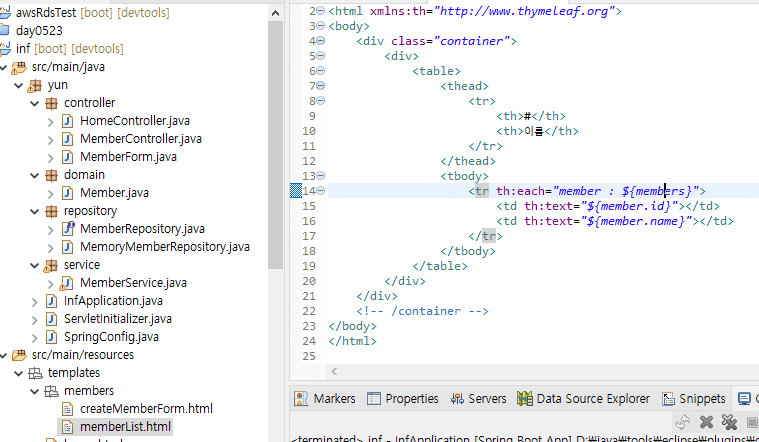Open Member.java in the domain package
This screenshot has height=442, width=759.
pos(114,193)
